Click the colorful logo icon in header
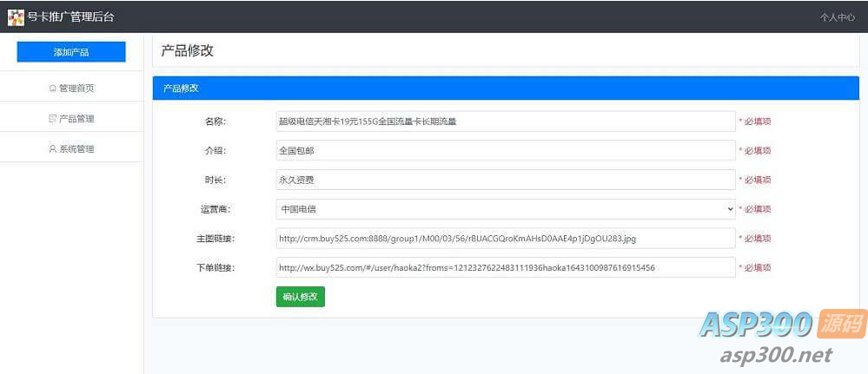 16,16
